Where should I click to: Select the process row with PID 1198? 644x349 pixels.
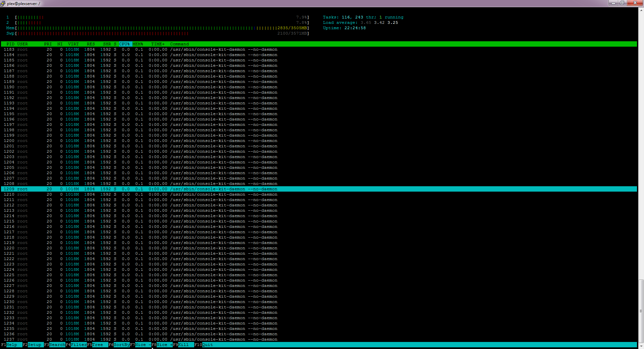pos(319,130)
